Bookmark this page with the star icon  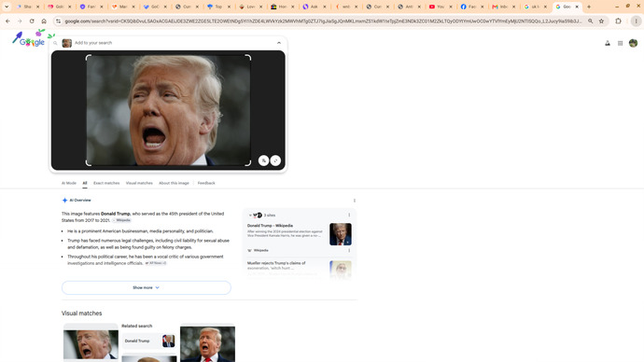coord(601,21)
